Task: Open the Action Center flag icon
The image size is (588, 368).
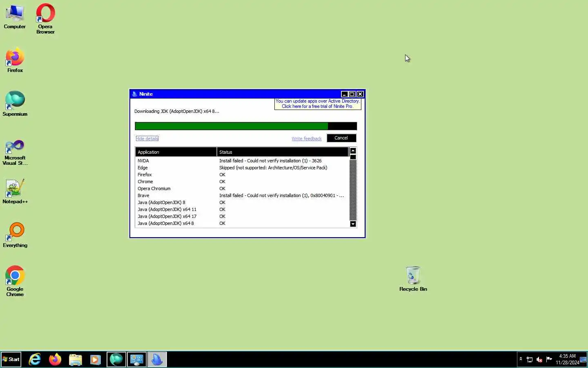Action: point(549,359)
